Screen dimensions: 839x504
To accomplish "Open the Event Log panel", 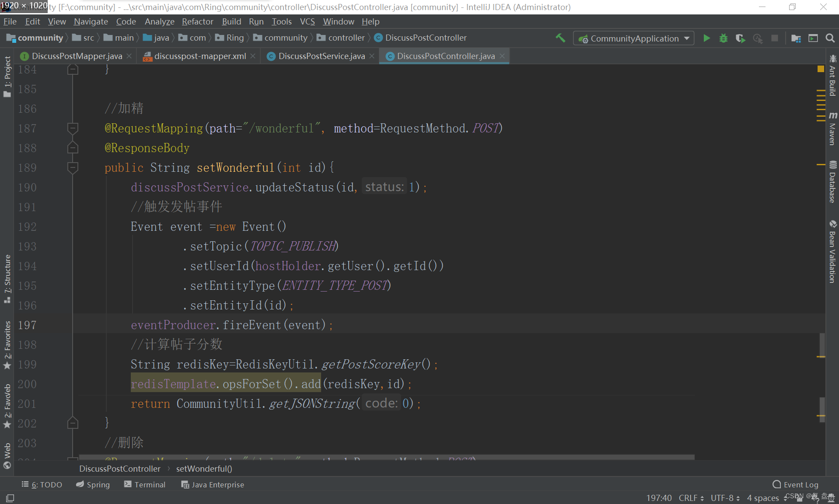I will point(795,484).
